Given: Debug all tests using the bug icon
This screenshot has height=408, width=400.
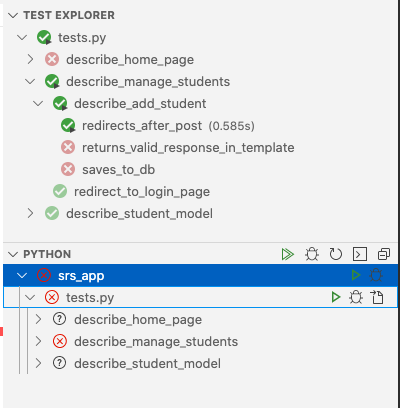Looking at the screenshot, I should point(312,254).
